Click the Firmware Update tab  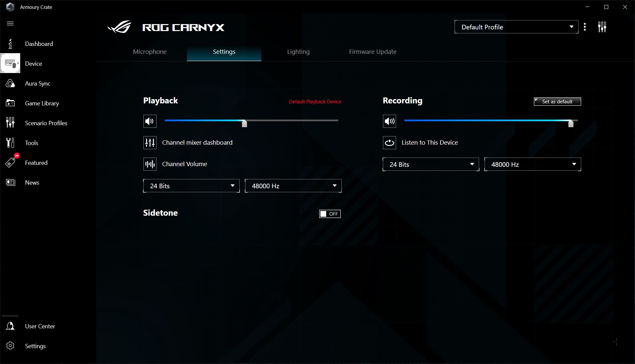[x=373, y=52]
